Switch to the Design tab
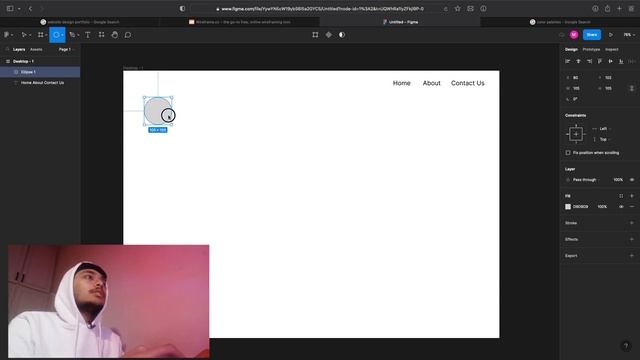 pyautogui.click(x=571, y=49)
